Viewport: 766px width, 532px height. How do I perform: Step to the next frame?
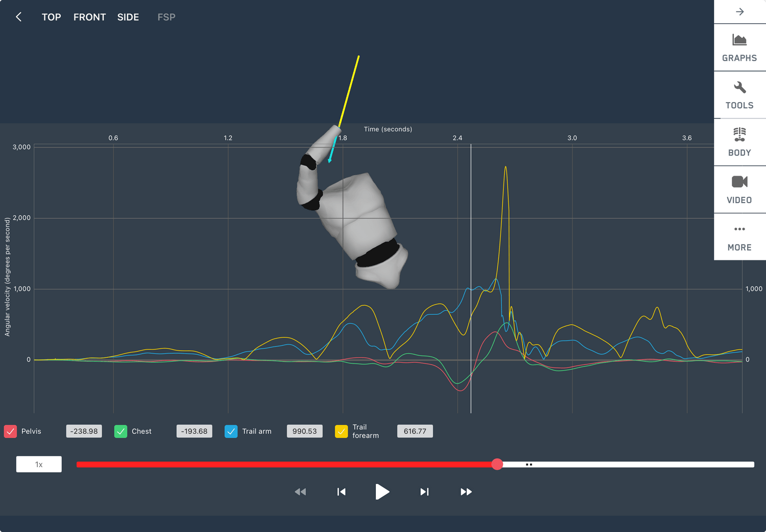coord(424,492)
